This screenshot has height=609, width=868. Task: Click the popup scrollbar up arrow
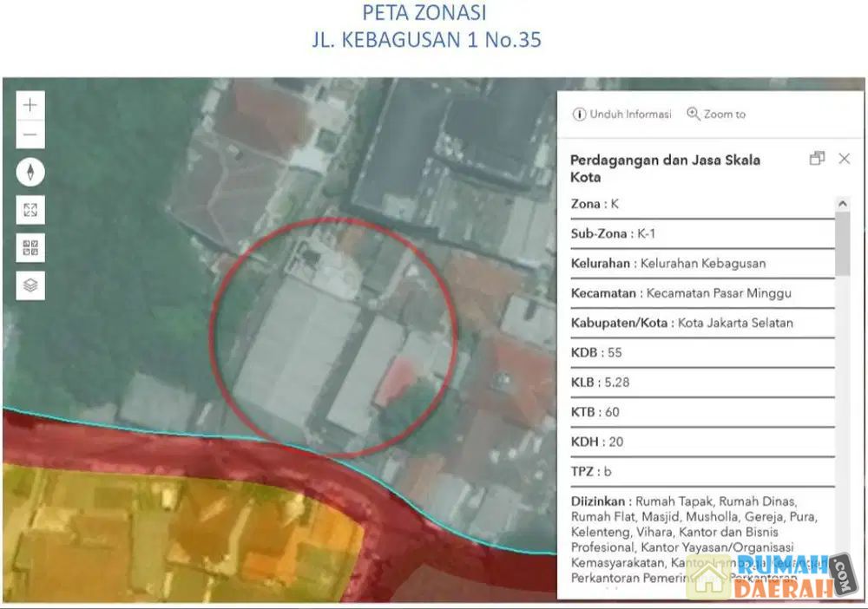(842, 204)
